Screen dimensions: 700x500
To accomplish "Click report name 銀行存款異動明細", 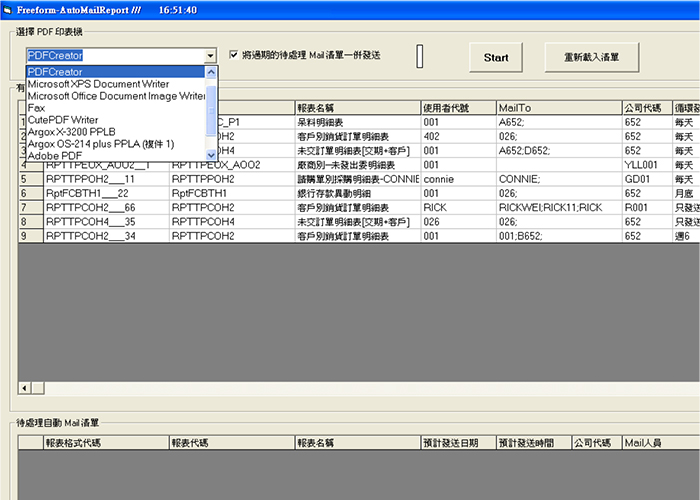I will (358, 193).
